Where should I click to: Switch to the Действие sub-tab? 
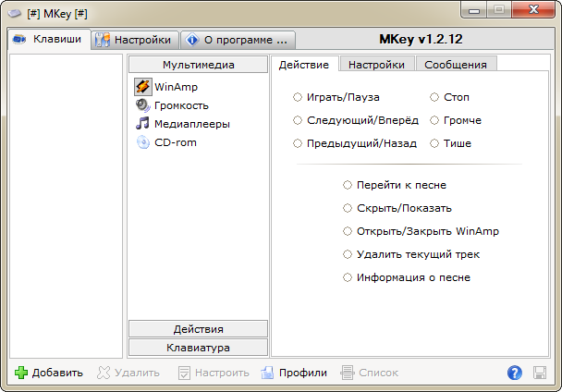click(x=304, y=65)
